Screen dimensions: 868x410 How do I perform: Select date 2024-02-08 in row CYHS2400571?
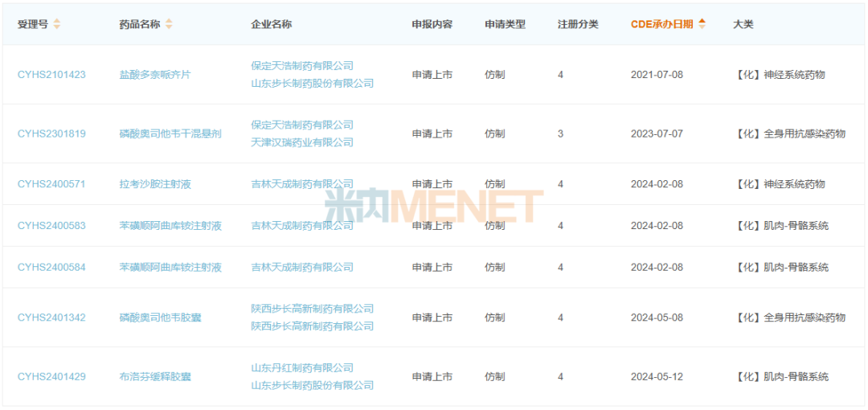coord(657,184)
